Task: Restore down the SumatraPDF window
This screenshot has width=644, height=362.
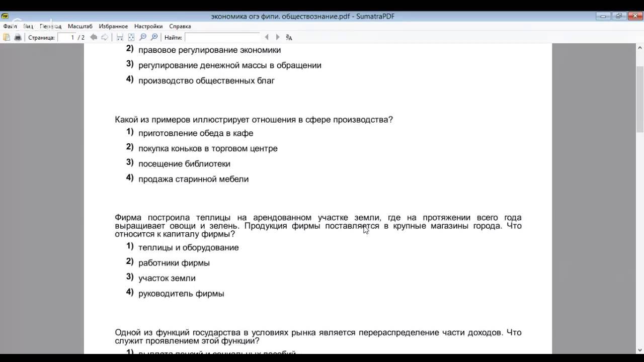Action: (x=619, y=16)
